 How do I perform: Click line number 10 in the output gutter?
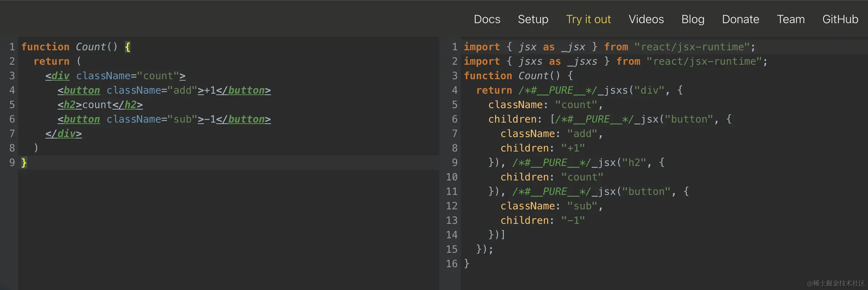click(452, 177)
